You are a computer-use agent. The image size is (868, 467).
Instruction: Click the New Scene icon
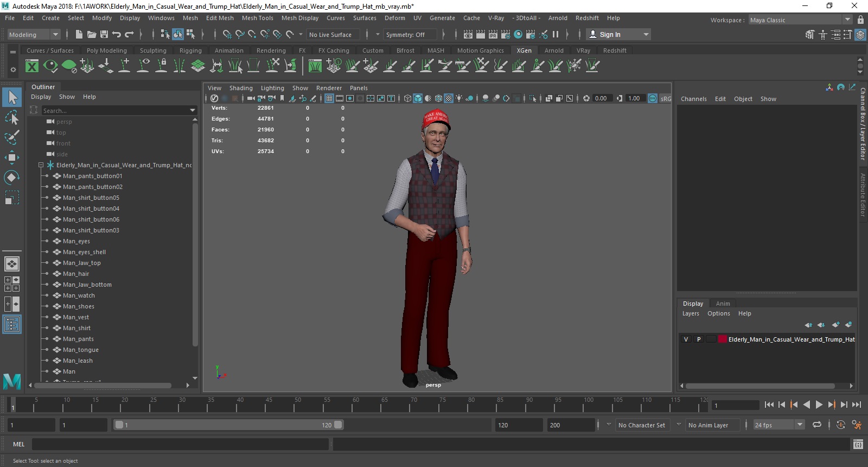coord(79,34)
